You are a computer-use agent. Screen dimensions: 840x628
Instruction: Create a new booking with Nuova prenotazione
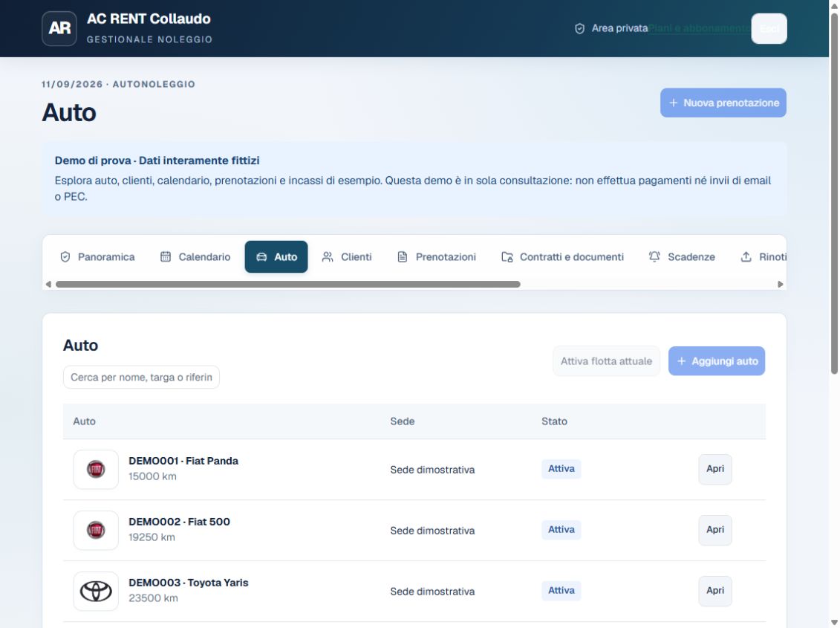coord(723,103)
